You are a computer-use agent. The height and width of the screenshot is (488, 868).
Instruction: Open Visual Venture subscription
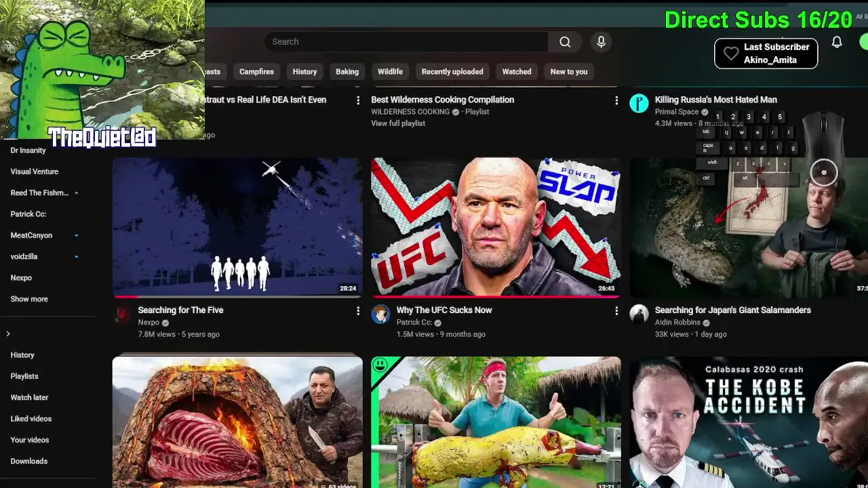click(35, 171)
